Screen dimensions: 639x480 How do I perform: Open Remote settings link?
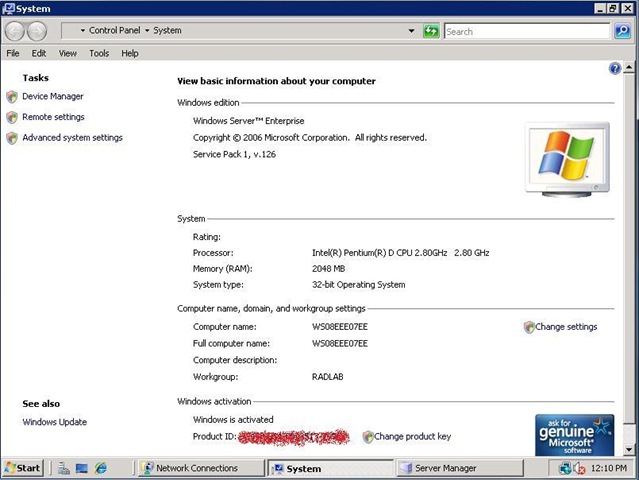[x=53, y=117]
